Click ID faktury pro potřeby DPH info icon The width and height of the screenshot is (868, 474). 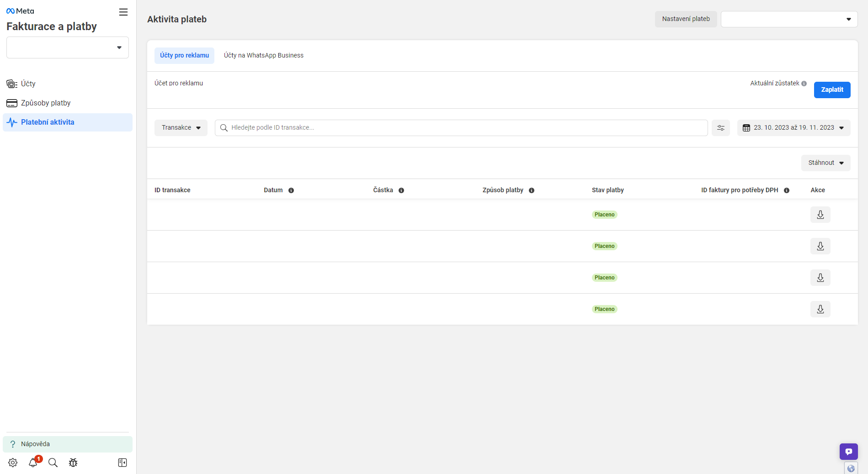pos(787,190)
